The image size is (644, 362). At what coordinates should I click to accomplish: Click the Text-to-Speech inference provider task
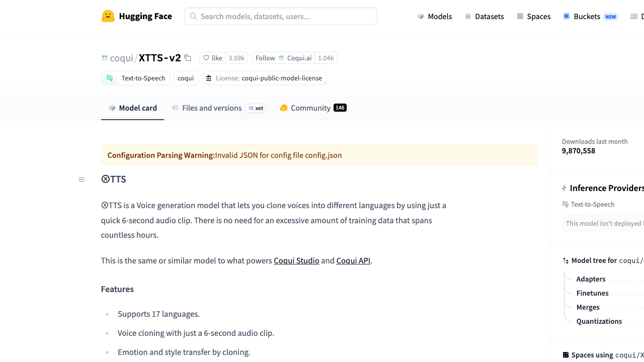pyautogui.click(x=588, y=204)
